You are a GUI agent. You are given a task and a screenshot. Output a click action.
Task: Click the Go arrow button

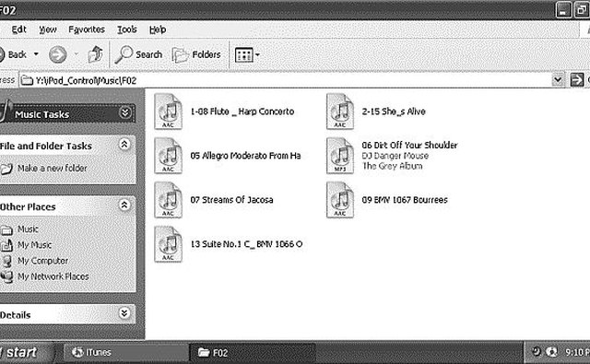[x=577, y=80]
